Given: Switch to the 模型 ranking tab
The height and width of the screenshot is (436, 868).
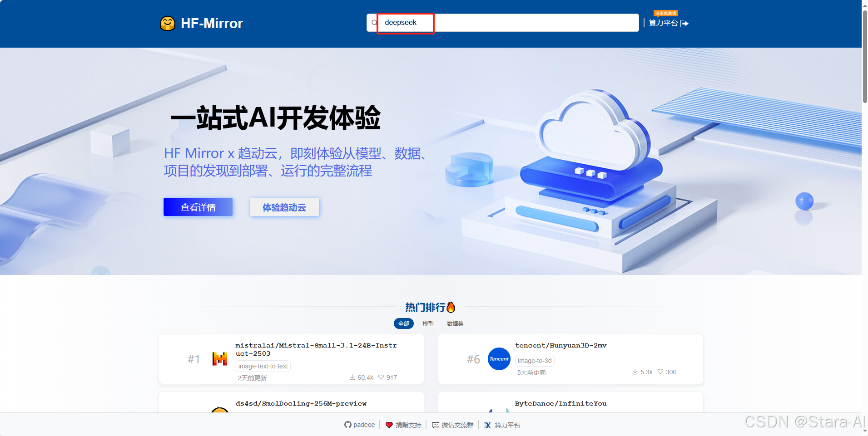Looking at the screenshot, I should tap(428, 323).
